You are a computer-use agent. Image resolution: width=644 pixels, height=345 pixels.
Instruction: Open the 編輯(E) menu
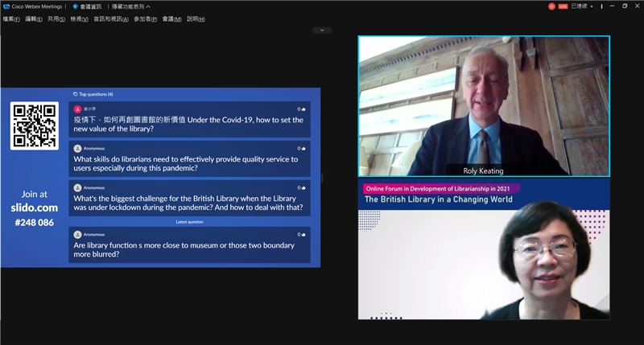pos(34,18)
